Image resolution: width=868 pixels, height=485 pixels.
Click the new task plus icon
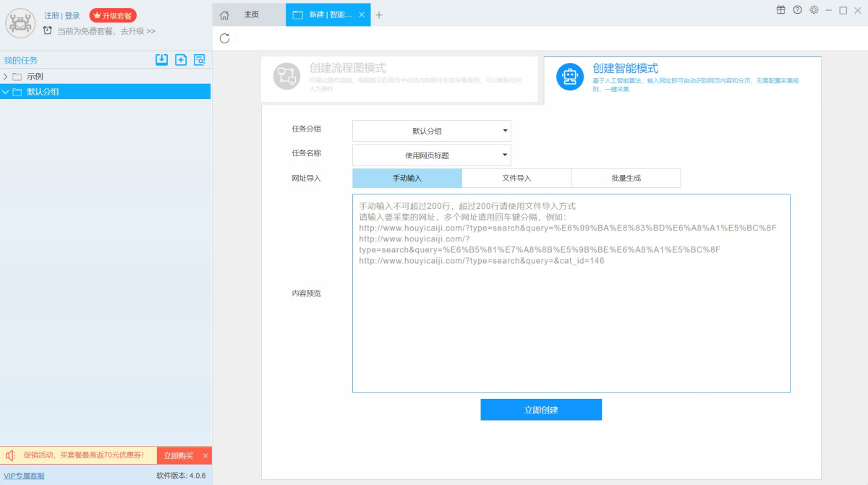coord(181,60)
